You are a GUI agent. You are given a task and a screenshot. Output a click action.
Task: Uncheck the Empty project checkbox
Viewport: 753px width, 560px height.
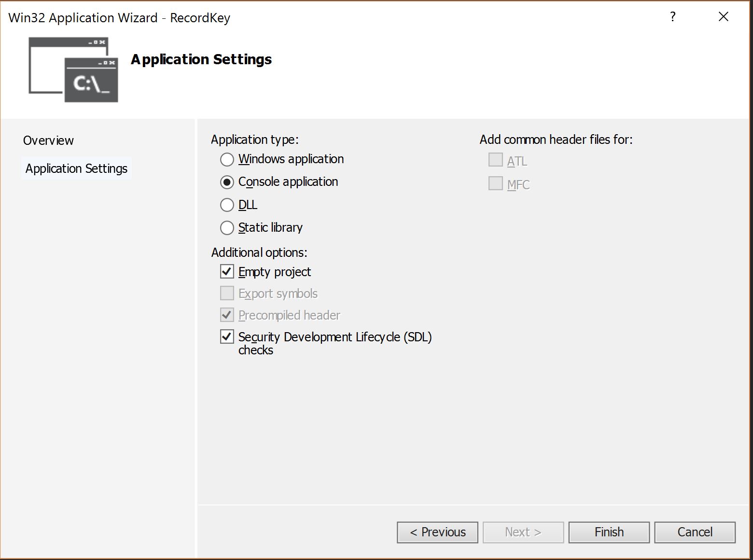click(x=227, y=272)
